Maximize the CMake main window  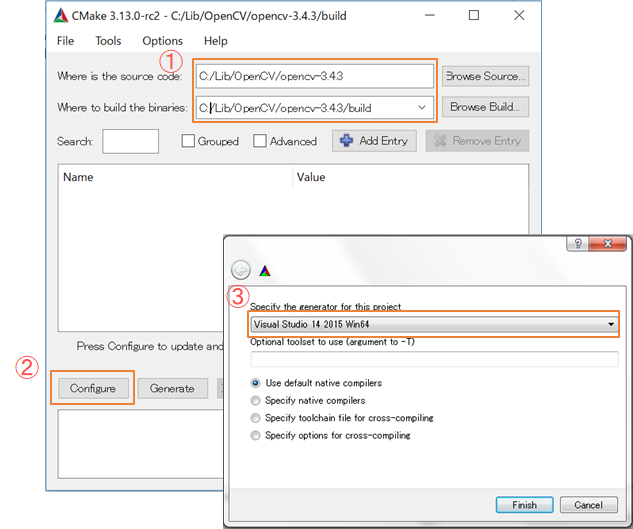(474, 15)
